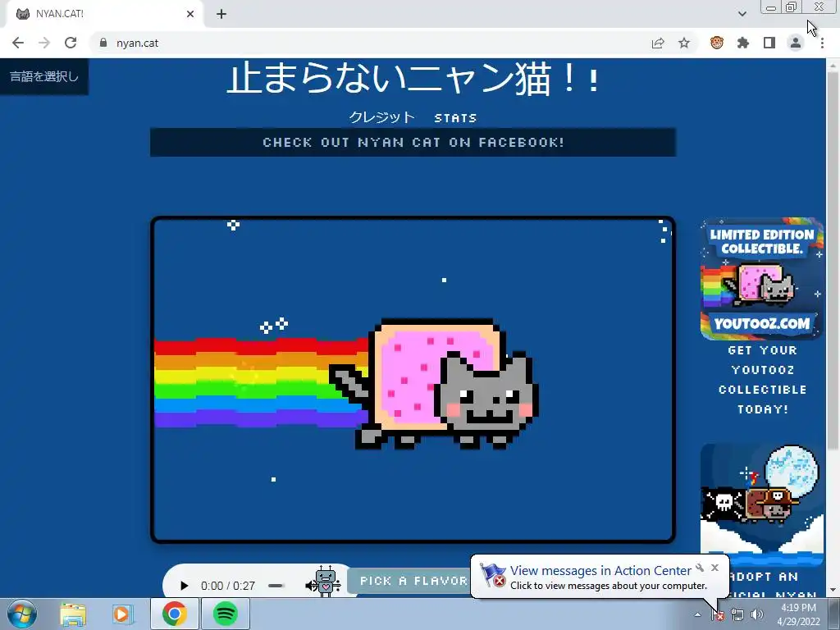The width and height of the screenshot is (840, 630).
Task: Click the browser forward arrow
Action: click(x=44, y=43)
